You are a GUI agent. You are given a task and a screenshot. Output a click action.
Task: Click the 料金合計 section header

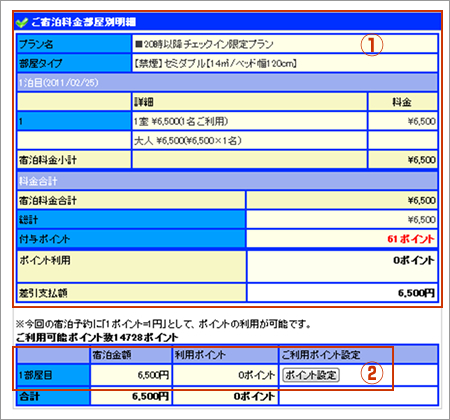(x=227, y=181)
